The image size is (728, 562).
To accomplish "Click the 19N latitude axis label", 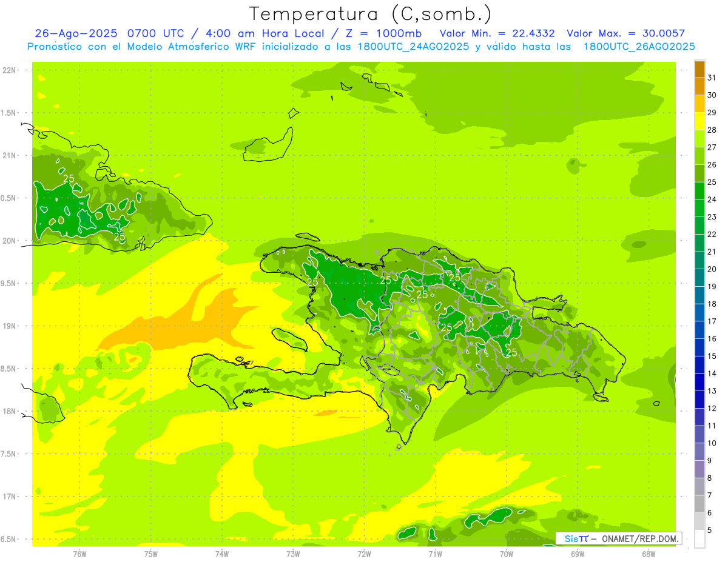I will (x=10, y=326).
